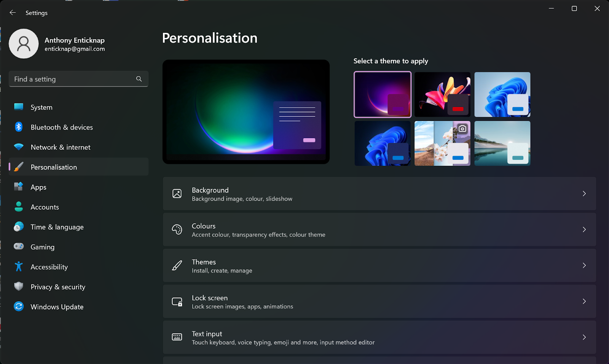
Task: Open Background image, colour, slideshow settings
Action: 379,194
